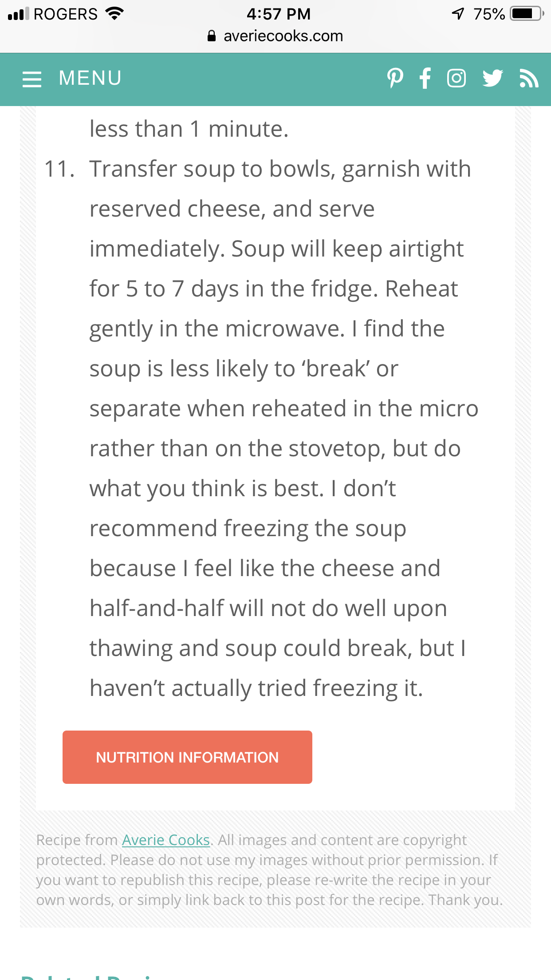This screenshot has width=551, height=980.
Task: Tap the 4:57 PM clock
Action: tap(278, 14)
